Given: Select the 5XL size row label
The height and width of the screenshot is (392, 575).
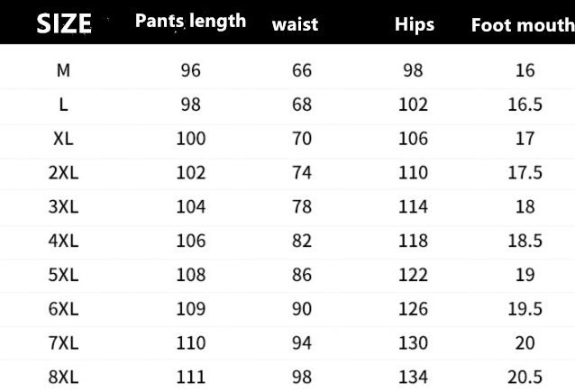Looking at the screenshot, I should 63,275.
